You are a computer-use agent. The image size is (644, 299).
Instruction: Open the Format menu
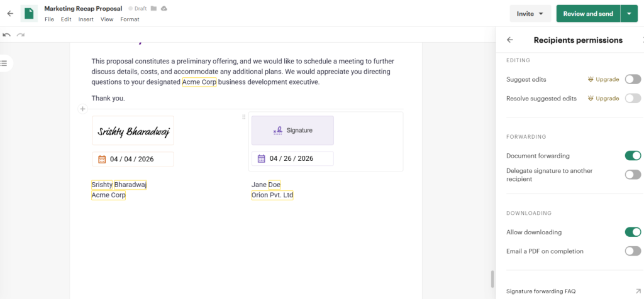click(130, 19)
